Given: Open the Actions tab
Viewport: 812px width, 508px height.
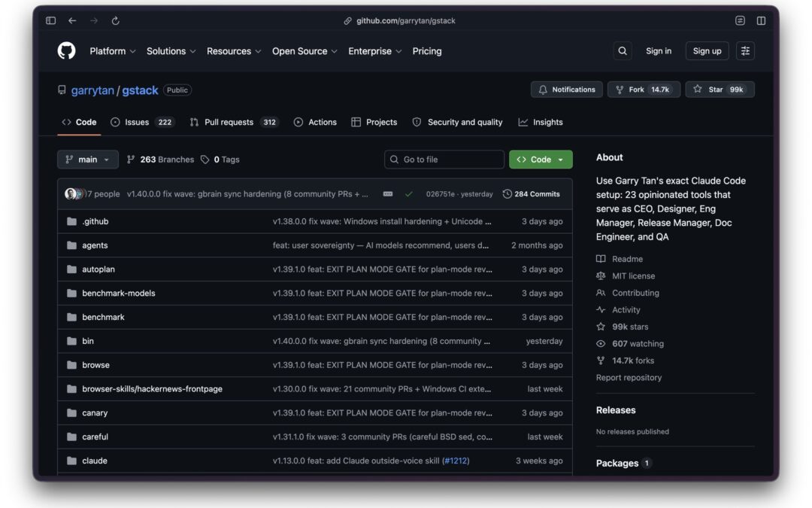Looking at the screenshot, I should coord(315,123).
